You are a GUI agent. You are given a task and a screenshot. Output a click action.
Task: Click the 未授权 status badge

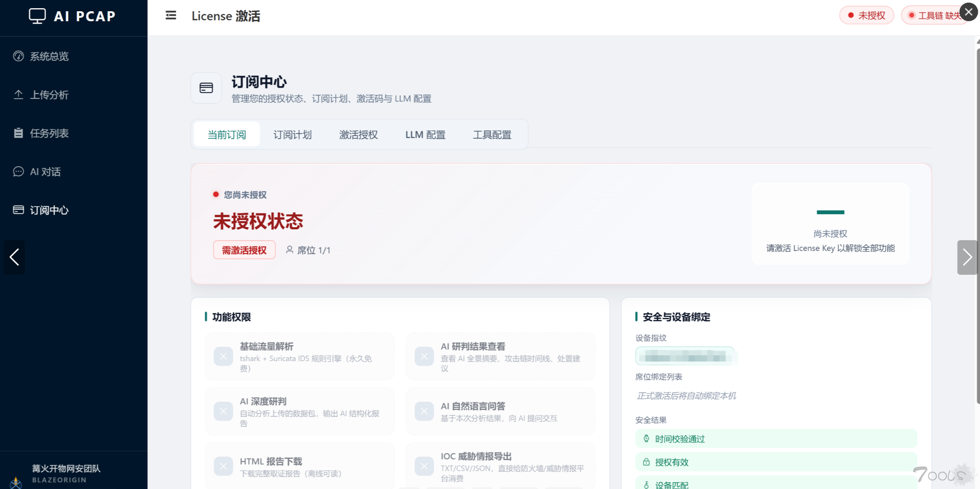866,16
